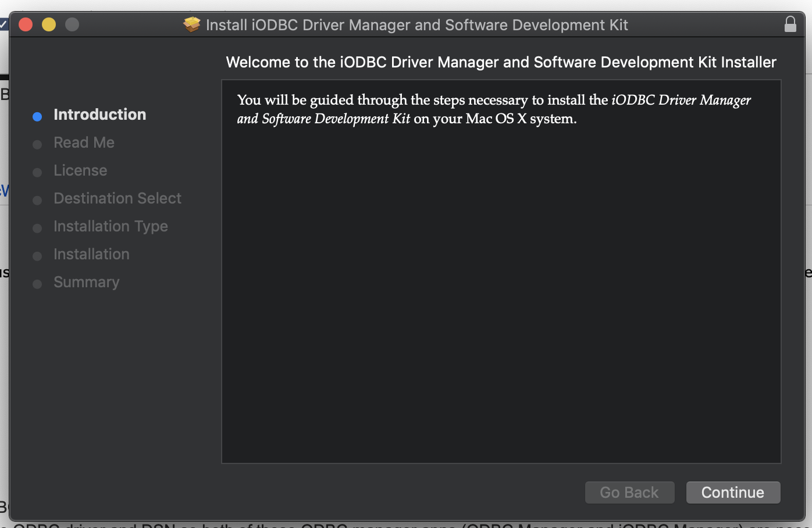Click the Go Back button

click(629, 493)
